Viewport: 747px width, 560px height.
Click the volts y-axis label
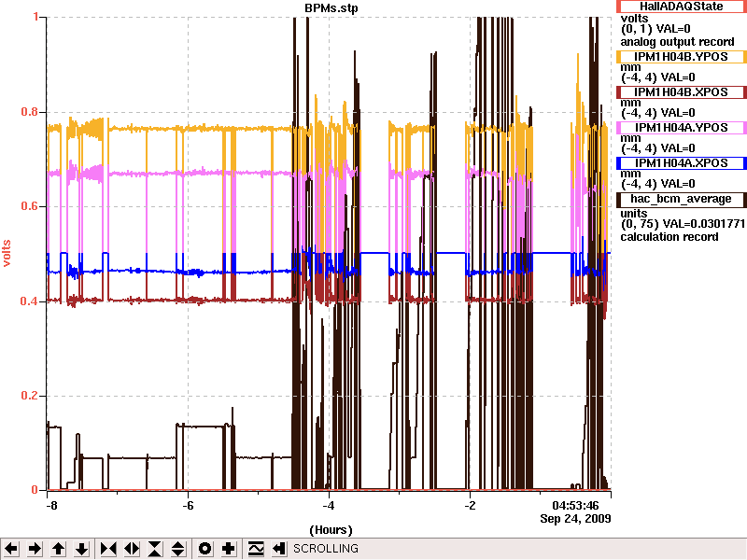click(x=7, y=253)
